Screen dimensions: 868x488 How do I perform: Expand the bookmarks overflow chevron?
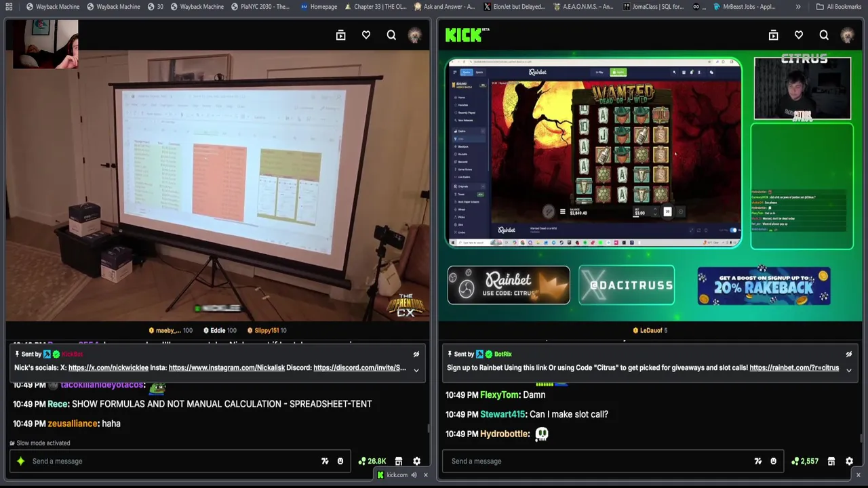tap(798, 7)
